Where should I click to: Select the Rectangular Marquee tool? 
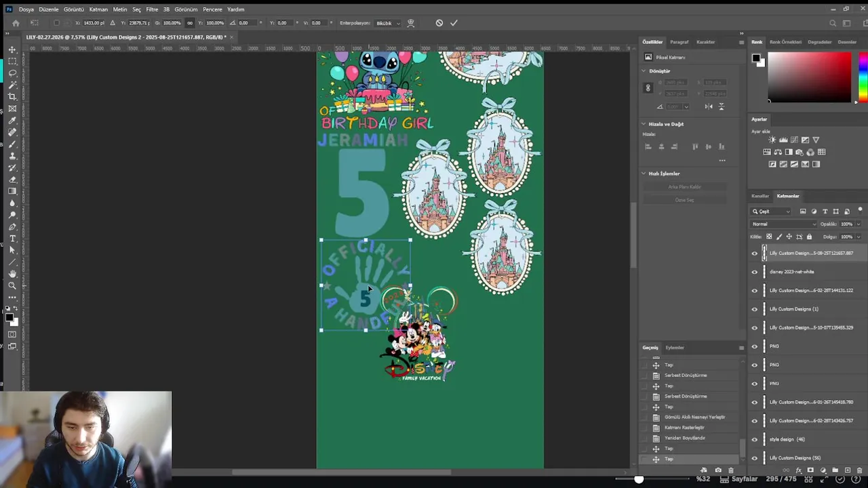tap(12, 62)
